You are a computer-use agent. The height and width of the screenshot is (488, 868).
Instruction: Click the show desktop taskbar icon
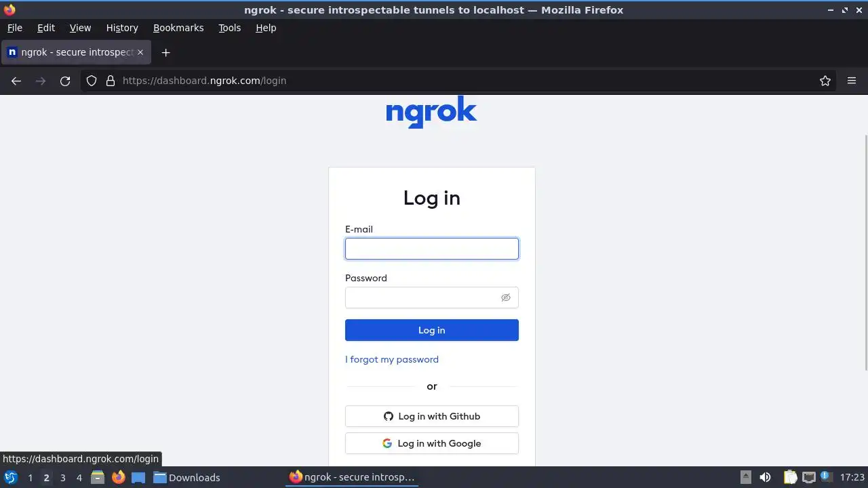(x=138, y=477)
